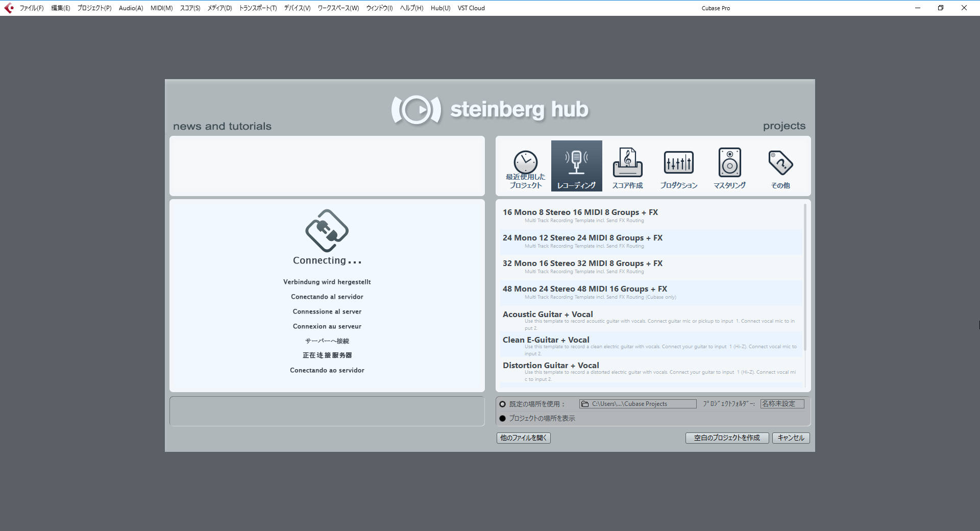Viewport: 980px width, 531px height.
Task: Minimize the Cubase Pro window
Action: [x=917, y=8]
